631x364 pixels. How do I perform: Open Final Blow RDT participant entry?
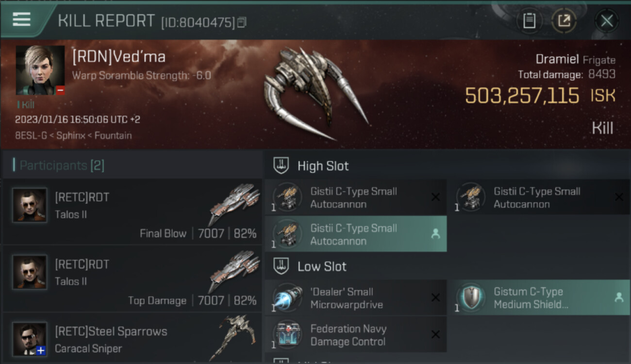132,211
